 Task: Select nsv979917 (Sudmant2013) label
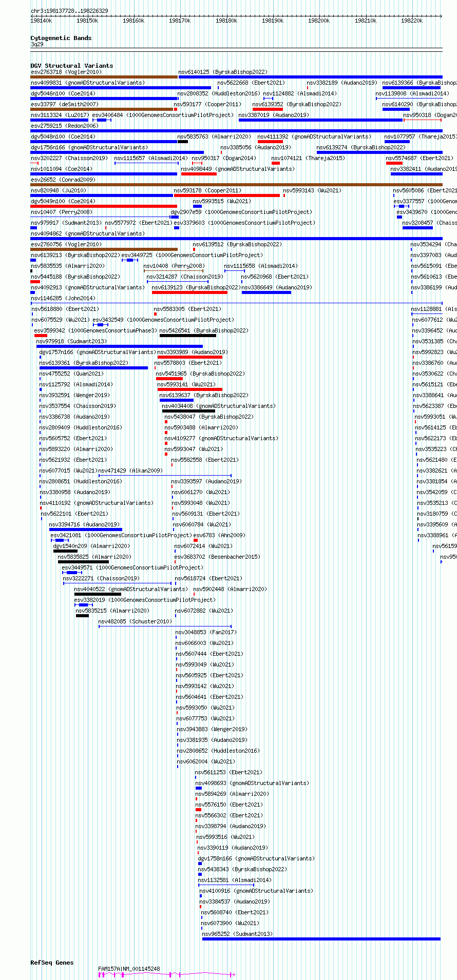[66, 223]
